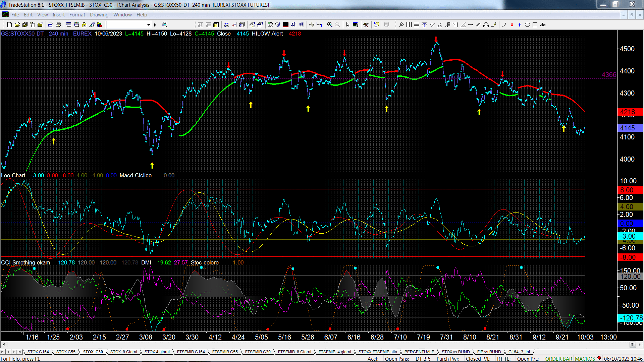The image size is (644, 362).
Task: Select the ellipse drawing tool
Action: [527, 24]
